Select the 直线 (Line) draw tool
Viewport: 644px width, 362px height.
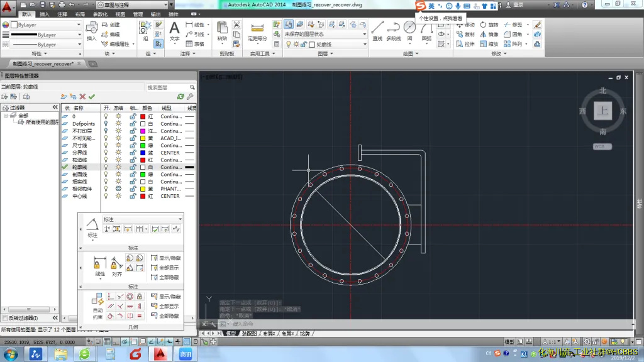click(x=377, y=31)
